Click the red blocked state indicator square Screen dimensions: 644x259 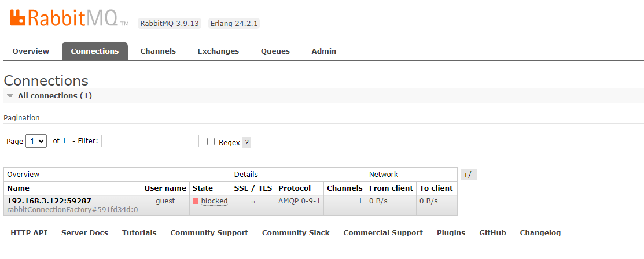(196, 202)
